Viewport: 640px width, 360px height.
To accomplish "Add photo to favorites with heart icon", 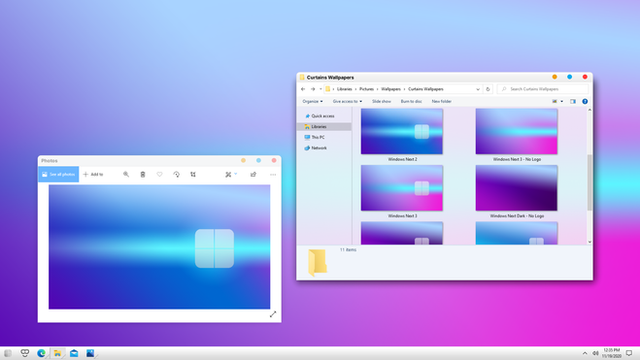I will pos(160,174).
